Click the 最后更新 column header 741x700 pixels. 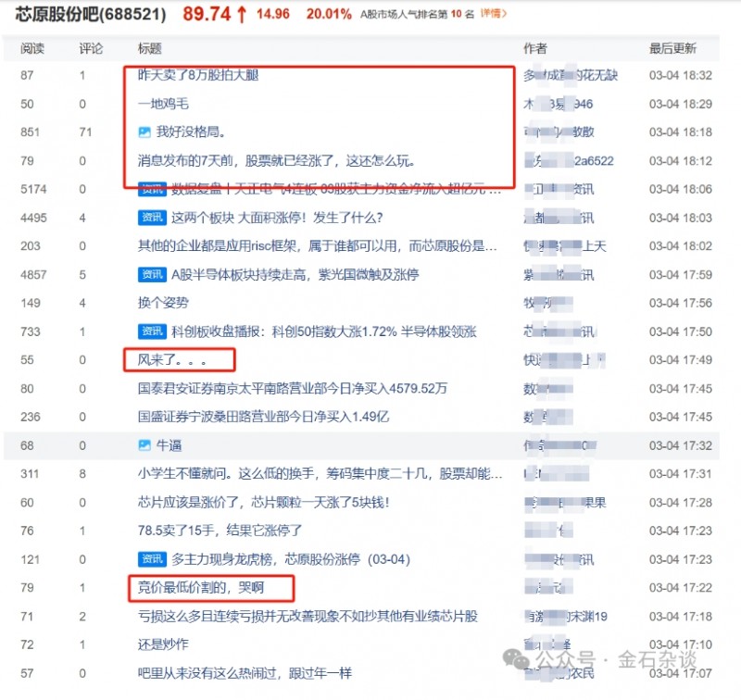[673, 48]
